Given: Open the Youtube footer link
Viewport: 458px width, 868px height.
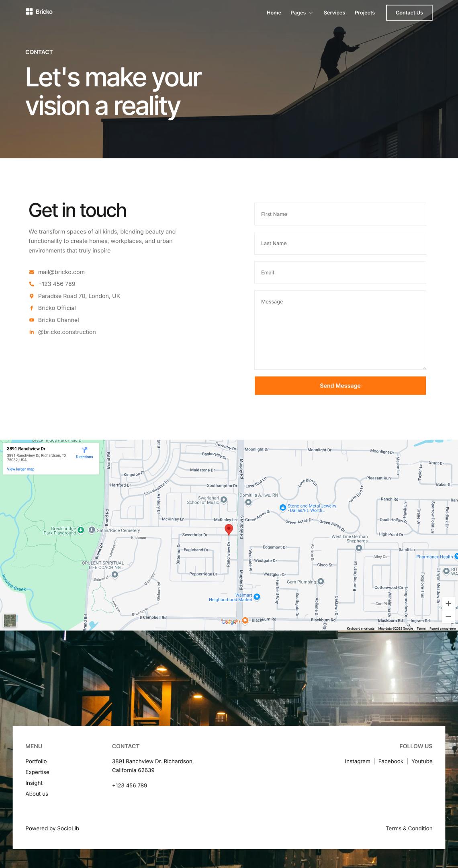Looking at the screenshot, I should pos(422,762).
